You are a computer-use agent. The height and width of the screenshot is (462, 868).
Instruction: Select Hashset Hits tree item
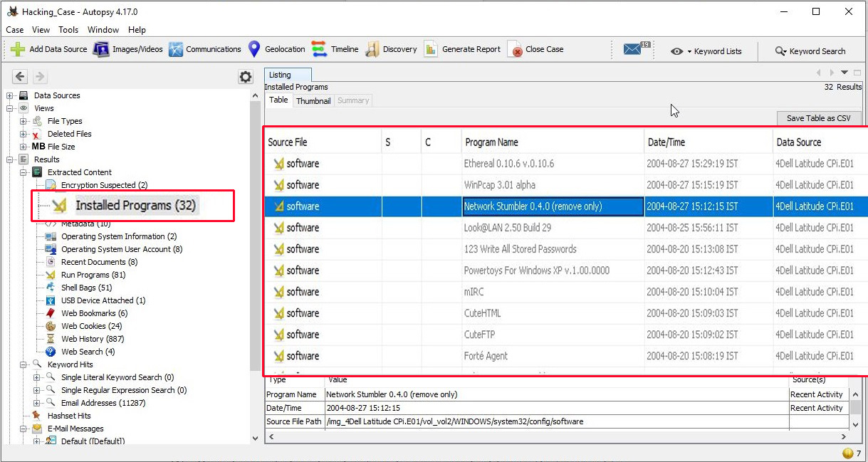pyautogui.click(x=69, y=416)
